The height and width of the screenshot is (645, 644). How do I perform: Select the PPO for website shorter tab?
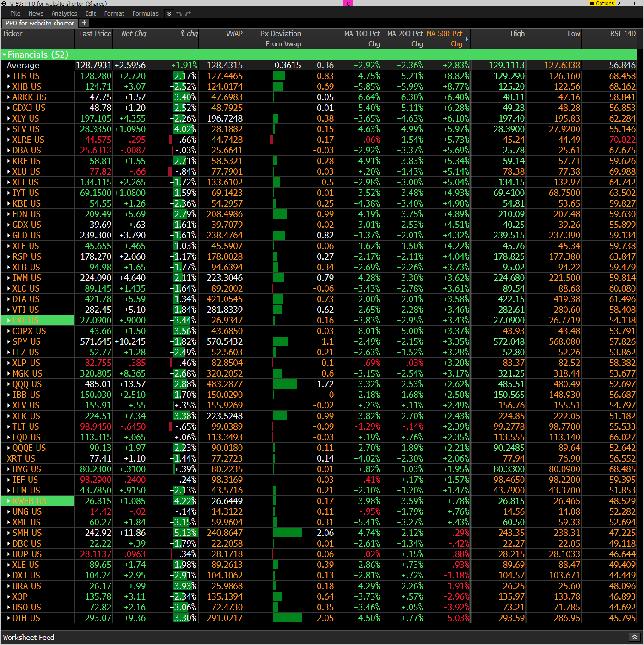pyautogui.click(x=40, y=23)
